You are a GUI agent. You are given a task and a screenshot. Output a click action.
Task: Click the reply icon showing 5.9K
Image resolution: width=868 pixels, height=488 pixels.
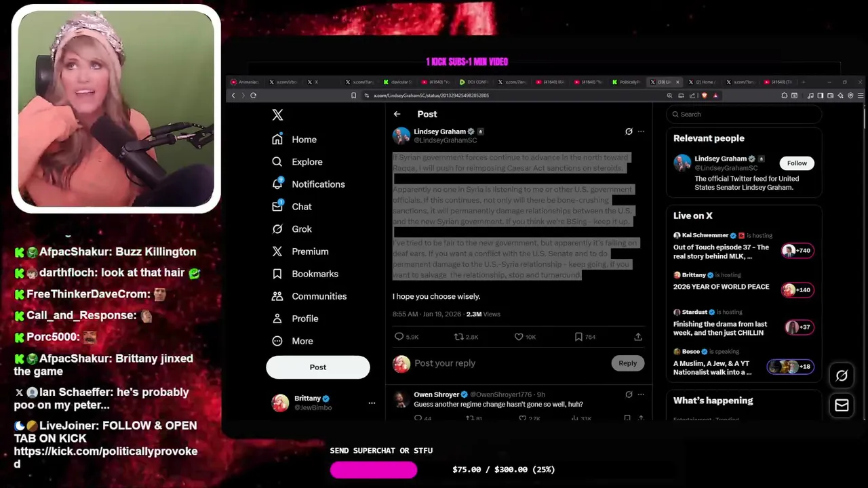pyautogui.click(x=399, y=337)
